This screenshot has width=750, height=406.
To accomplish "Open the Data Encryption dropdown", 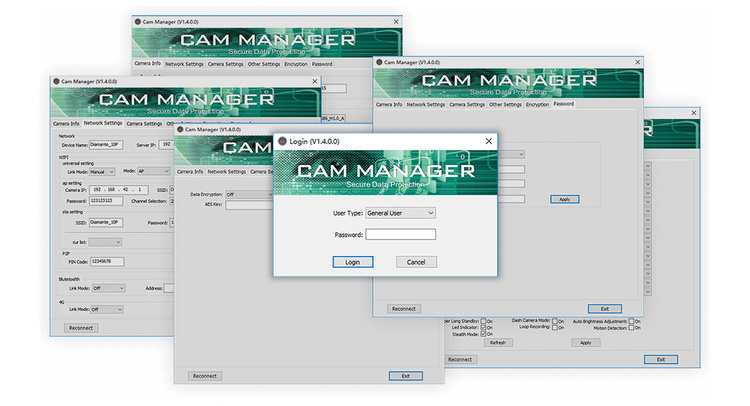I will pos(250,195).
